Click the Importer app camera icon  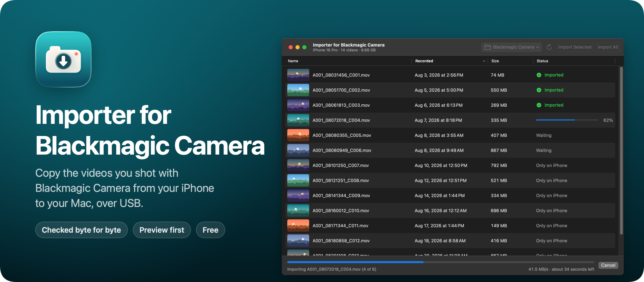pos(63,59)
